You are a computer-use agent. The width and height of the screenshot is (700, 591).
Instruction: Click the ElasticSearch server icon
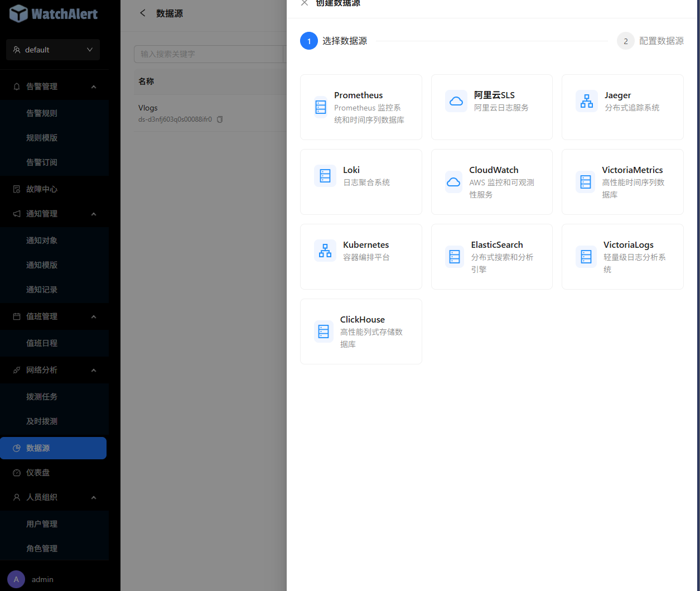(x=455, y=257)
